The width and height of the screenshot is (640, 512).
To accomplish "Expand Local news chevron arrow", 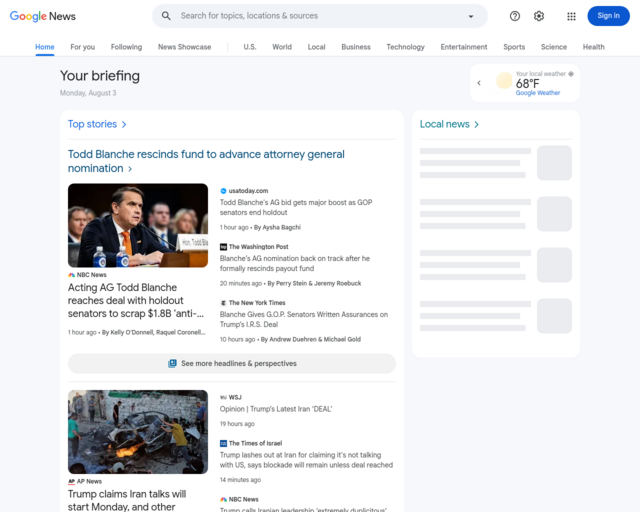I will (476, 125).
